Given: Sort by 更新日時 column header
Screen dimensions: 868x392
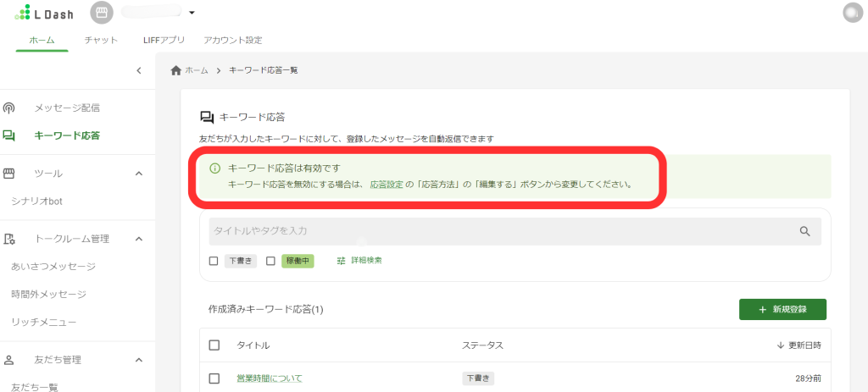Looking at the screenshot, I should coord(798,345).
